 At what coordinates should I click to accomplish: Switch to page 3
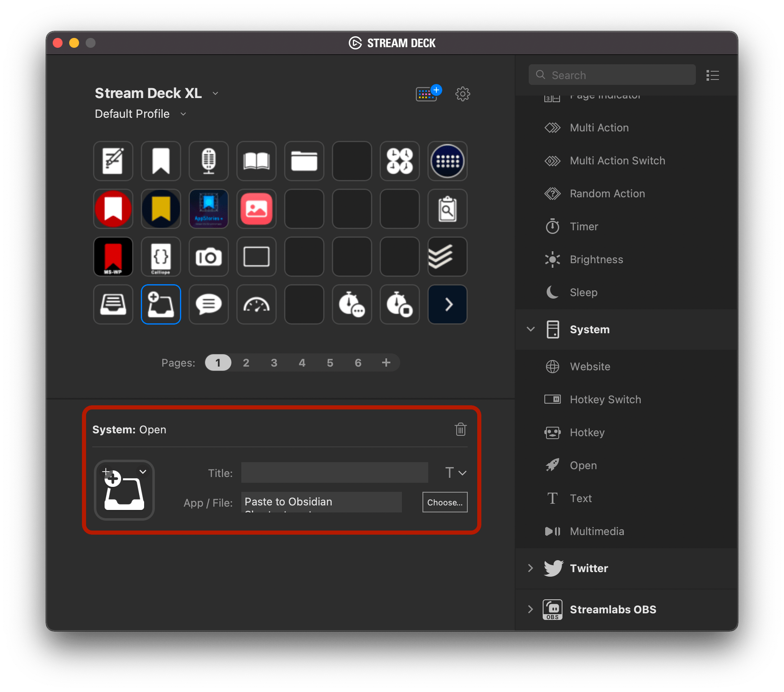pos(274,362)
